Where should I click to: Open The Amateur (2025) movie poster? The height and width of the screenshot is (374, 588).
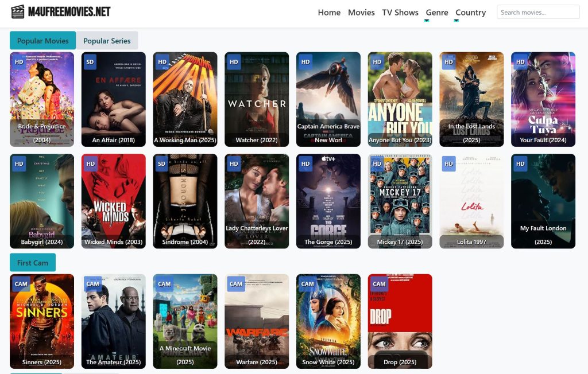click(114, 322)
